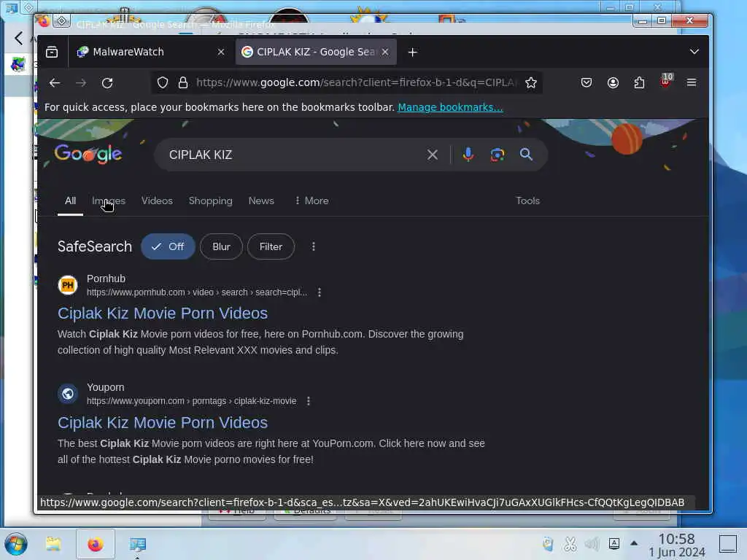This screenshot has width=747, height=560.
Task: Open the scissors tray icon
Action: (x=570, y=543)
